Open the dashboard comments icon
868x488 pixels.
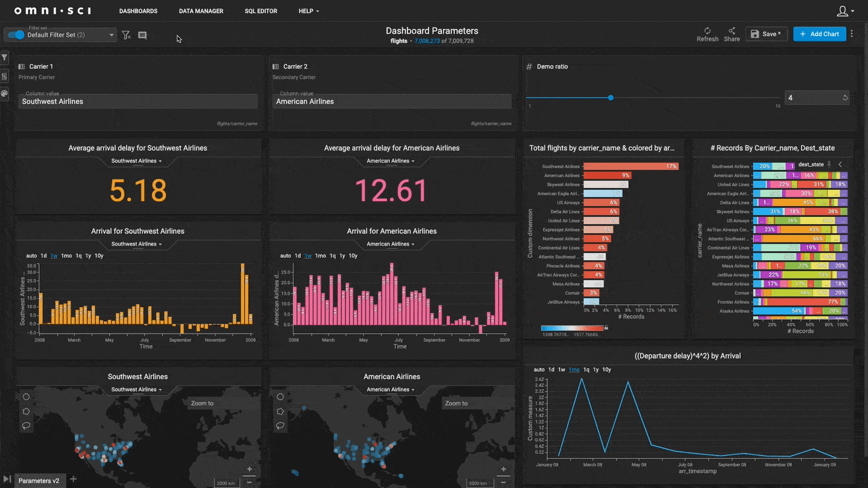142,35
